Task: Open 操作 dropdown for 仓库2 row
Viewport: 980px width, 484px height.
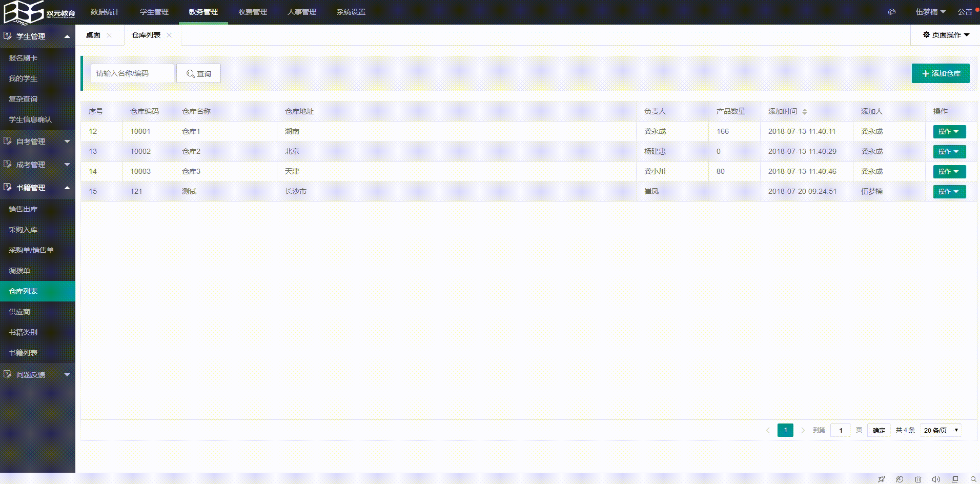Action: (x=949, y=152)
